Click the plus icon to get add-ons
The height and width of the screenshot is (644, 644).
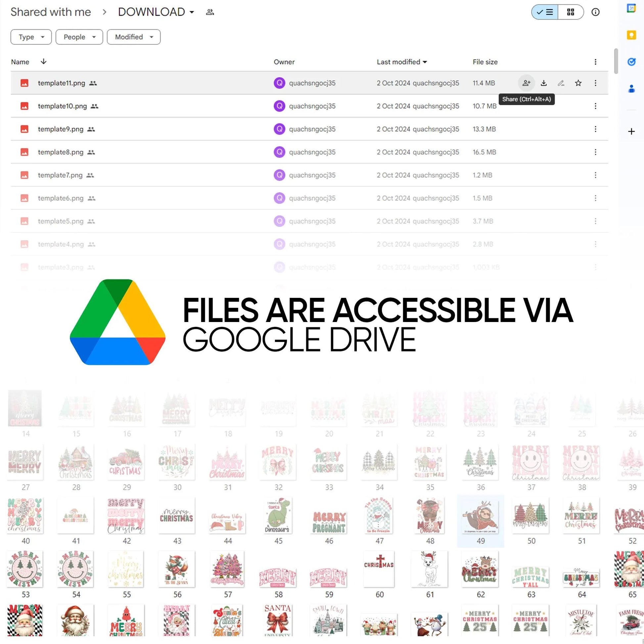(x=631, y=132)
